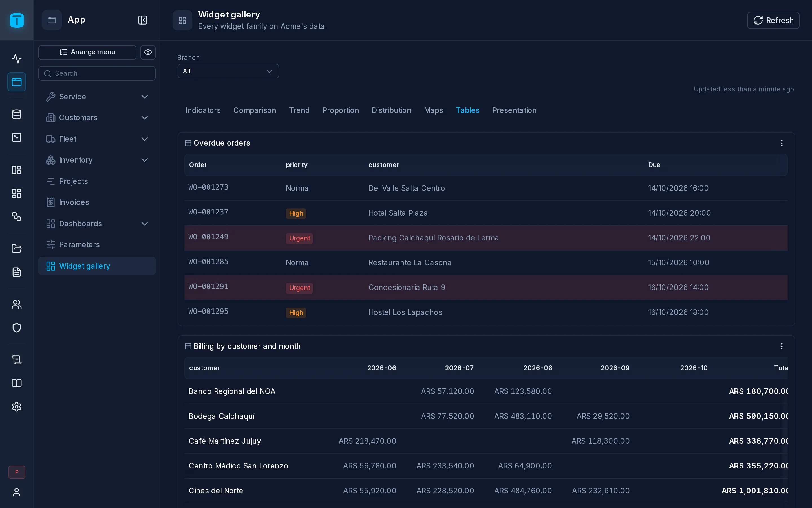
Task: Click the activity pulse icon in left rail
Action: (x=16, y=58)
